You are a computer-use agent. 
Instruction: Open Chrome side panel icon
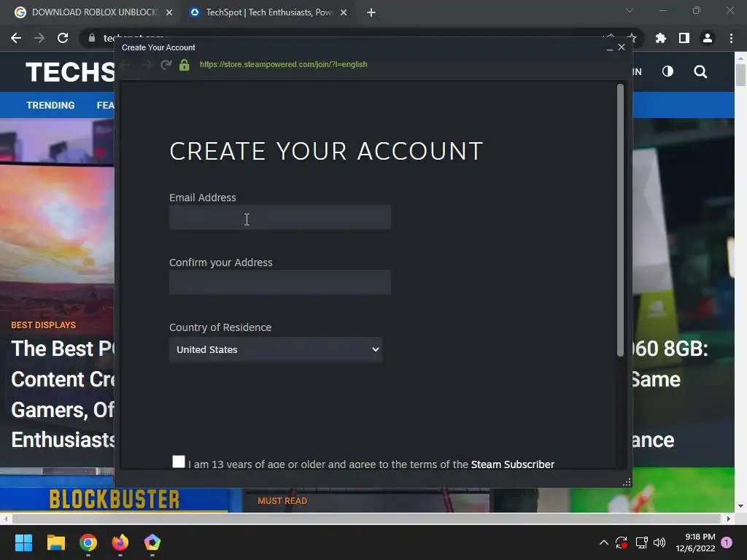(684, 38)
